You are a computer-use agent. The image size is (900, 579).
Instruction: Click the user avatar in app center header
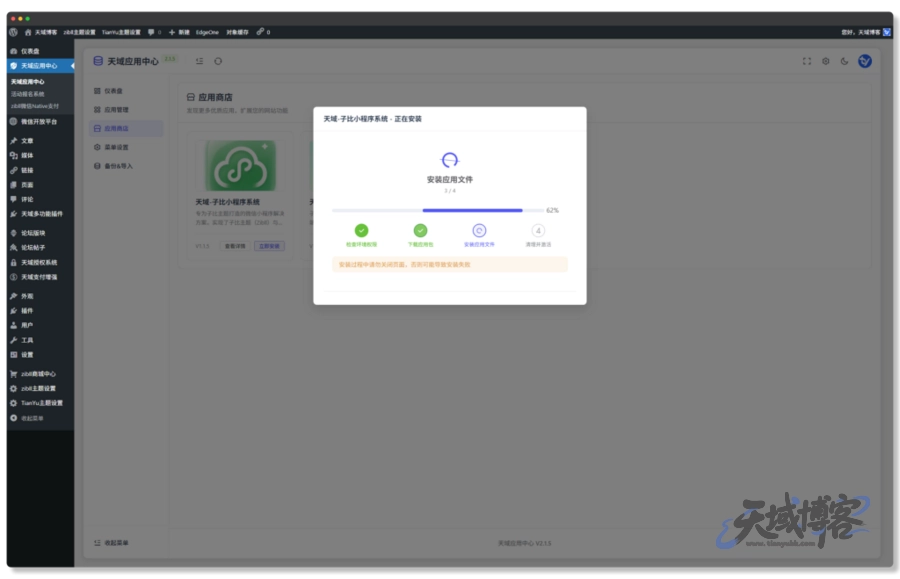(865, 61)
